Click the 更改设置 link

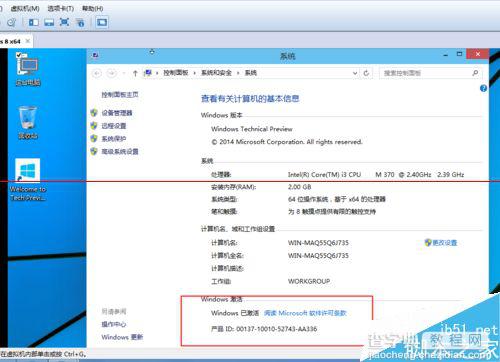[445, 243]
